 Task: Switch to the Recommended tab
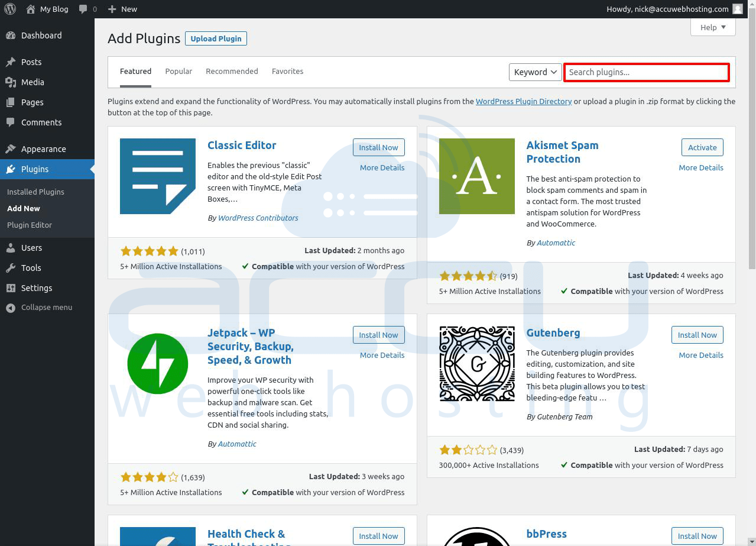click(x=232, y=71)
